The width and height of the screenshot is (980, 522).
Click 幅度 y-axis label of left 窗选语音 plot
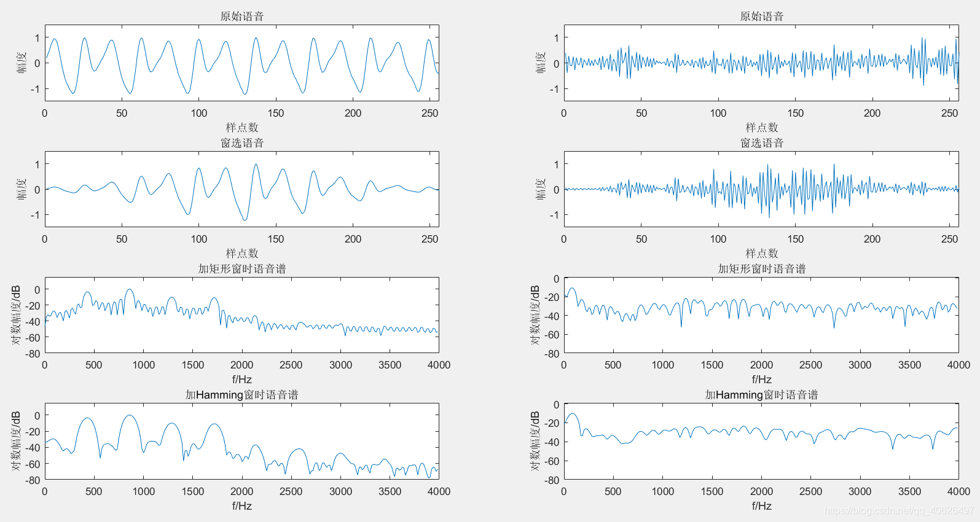pyautogui.click(x=22, y=189)
